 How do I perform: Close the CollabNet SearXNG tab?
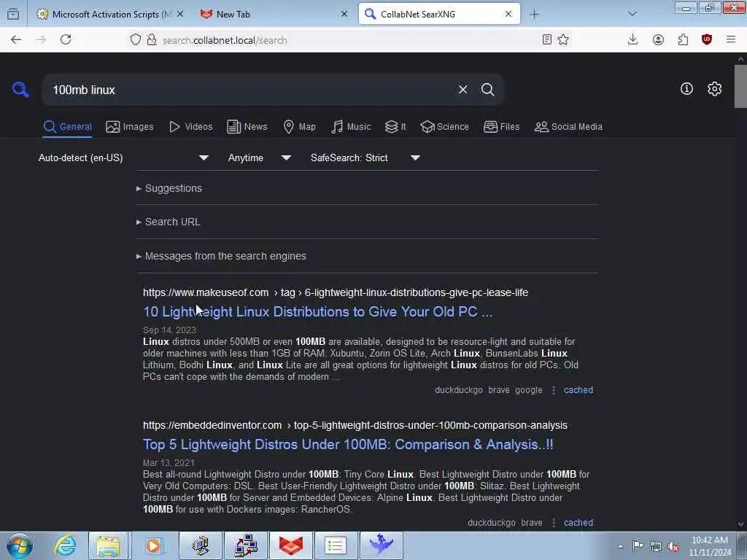[x=508, y=15]
